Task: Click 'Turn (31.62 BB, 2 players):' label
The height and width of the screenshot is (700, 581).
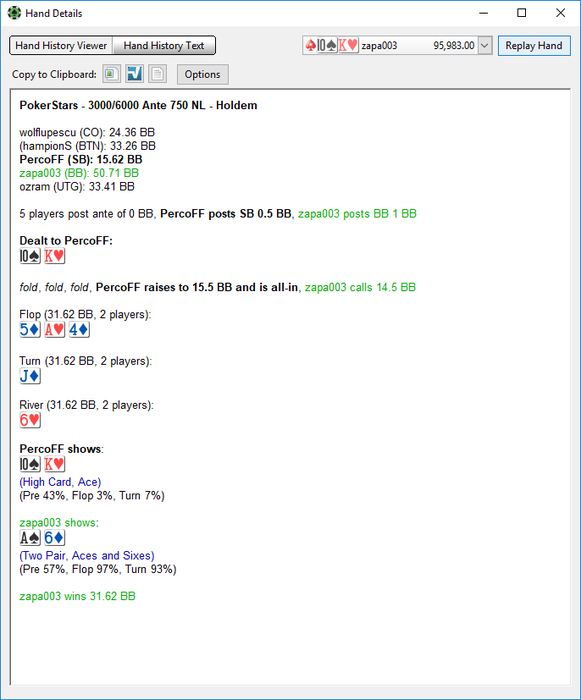Action: (x=86, y=361)
